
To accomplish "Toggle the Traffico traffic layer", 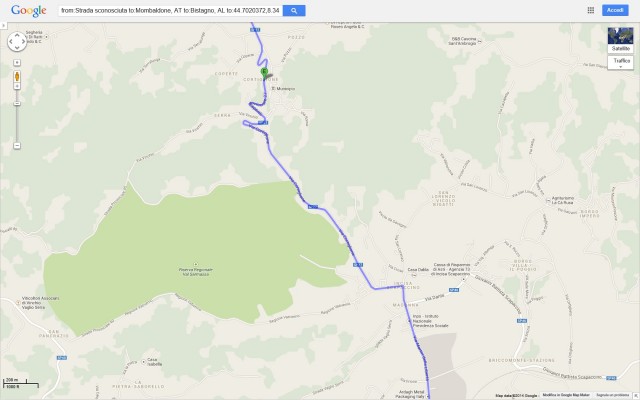I will [621, 60].
